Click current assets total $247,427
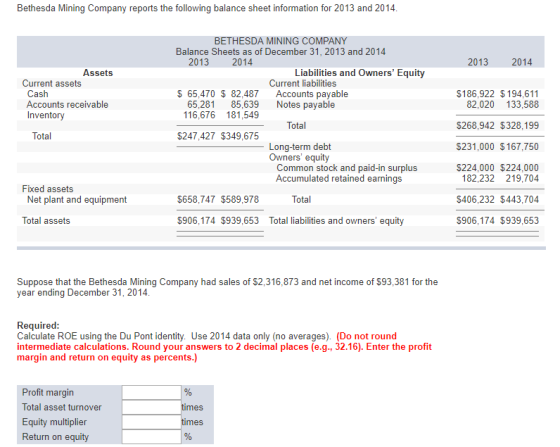 [196, 136]
